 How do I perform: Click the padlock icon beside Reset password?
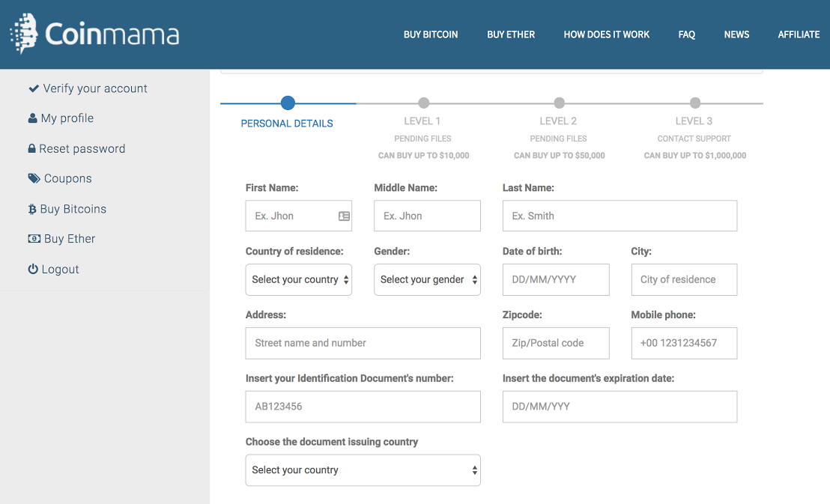coord(31,149)
